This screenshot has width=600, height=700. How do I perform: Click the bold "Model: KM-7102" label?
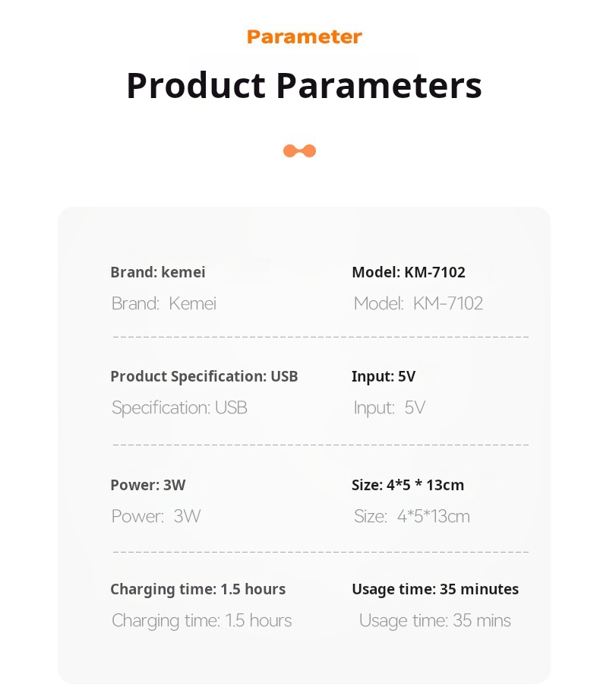(x=409, y=272)
